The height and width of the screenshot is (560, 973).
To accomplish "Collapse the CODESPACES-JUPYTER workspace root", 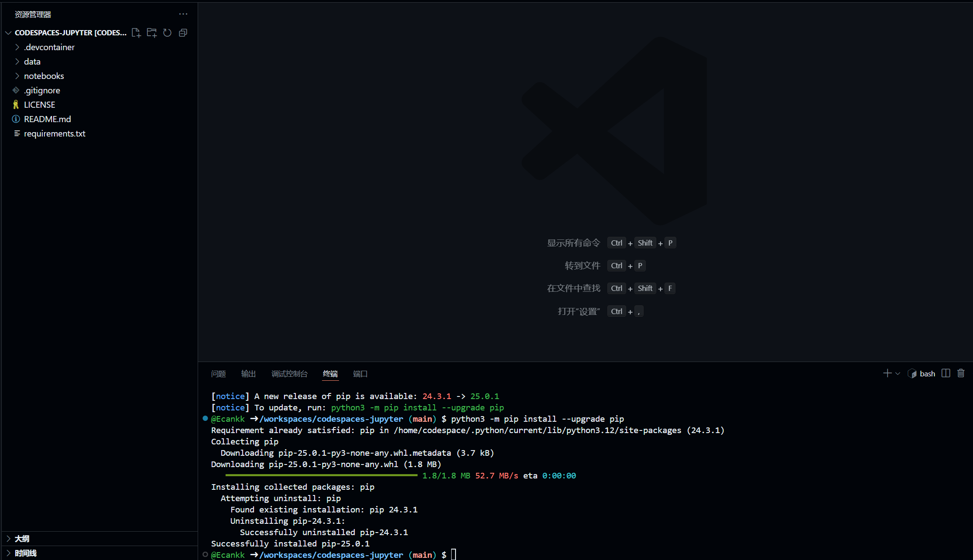I will coord(8,33).
